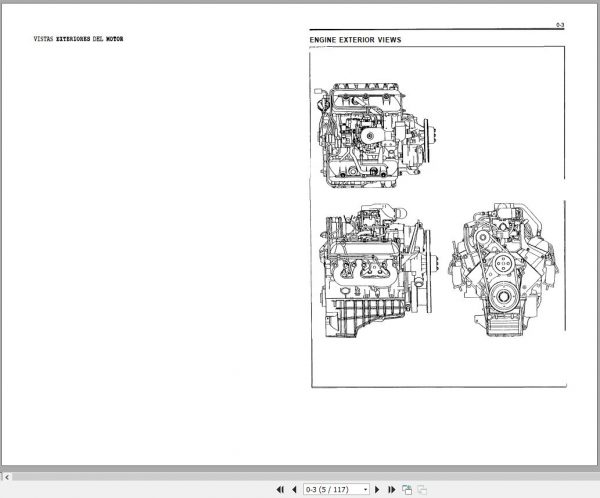Screen dimensions: 600x498
Task: Click the horizontal scrollbar track
Action: tap(305, 477)
